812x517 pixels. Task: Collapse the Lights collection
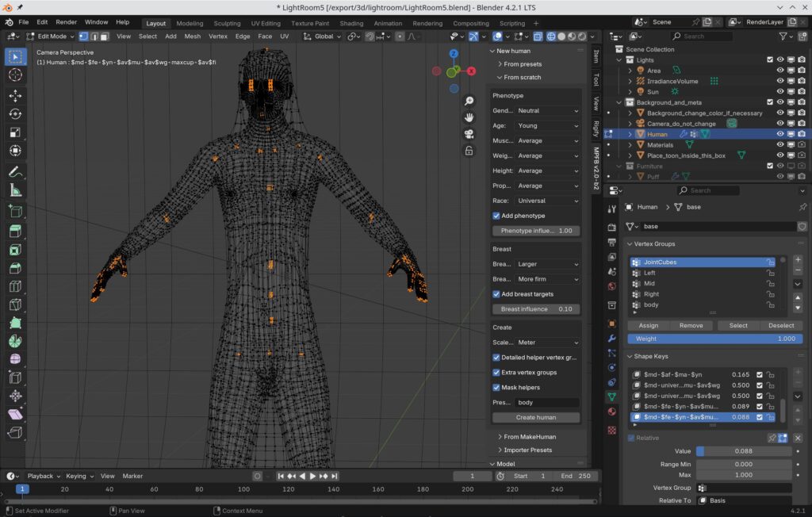click(x=619, y=60)
